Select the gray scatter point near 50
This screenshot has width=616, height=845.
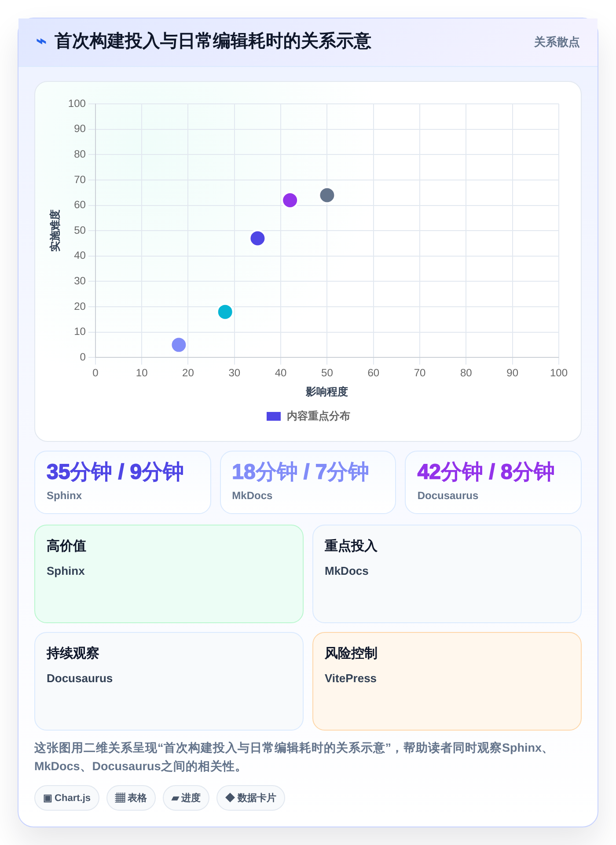pos(327,195)
